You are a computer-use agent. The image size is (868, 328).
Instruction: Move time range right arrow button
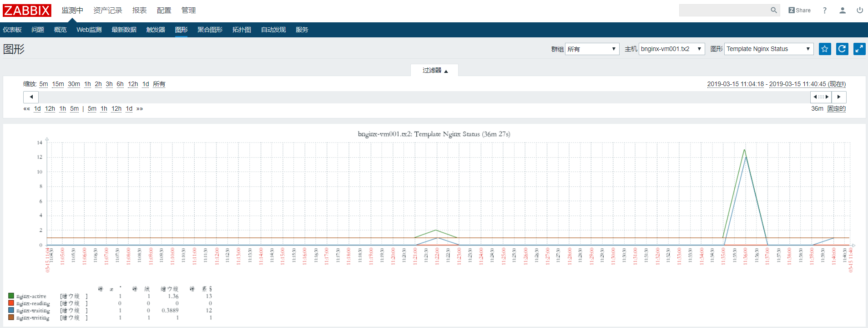tap(839, 97)
